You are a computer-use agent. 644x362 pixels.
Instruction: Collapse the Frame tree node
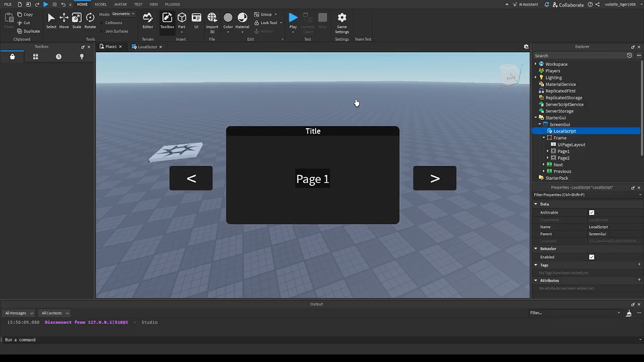[544, 138]
